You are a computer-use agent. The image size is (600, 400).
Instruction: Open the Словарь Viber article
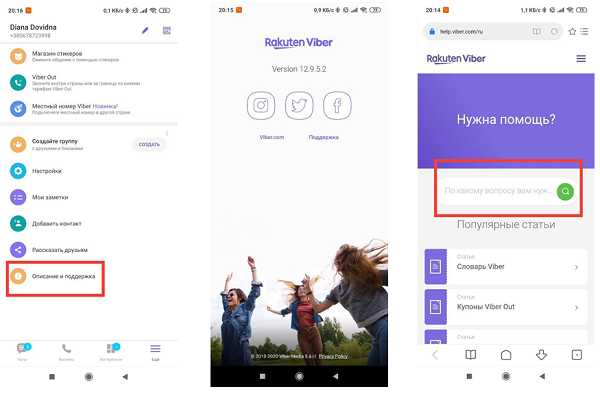(506, 266)
